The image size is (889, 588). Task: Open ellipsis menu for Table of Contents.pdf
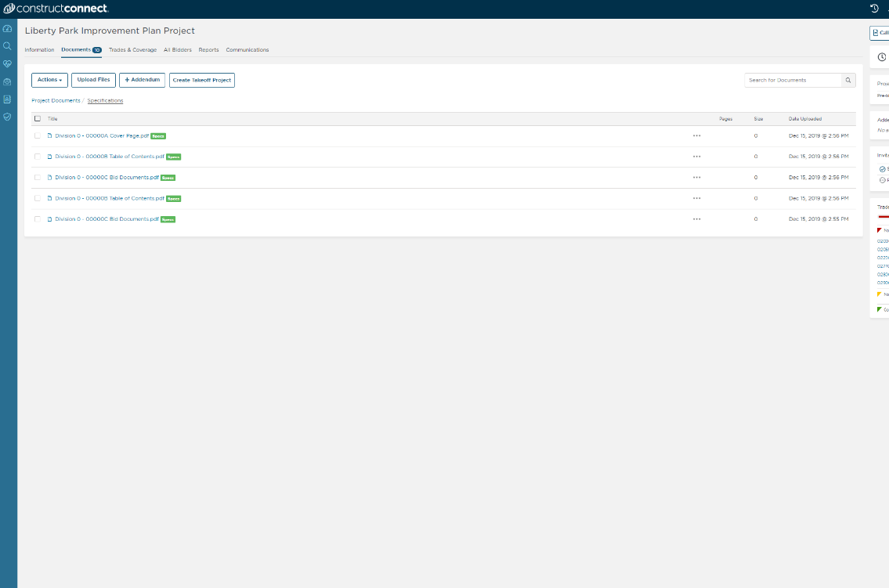point(697,156)
